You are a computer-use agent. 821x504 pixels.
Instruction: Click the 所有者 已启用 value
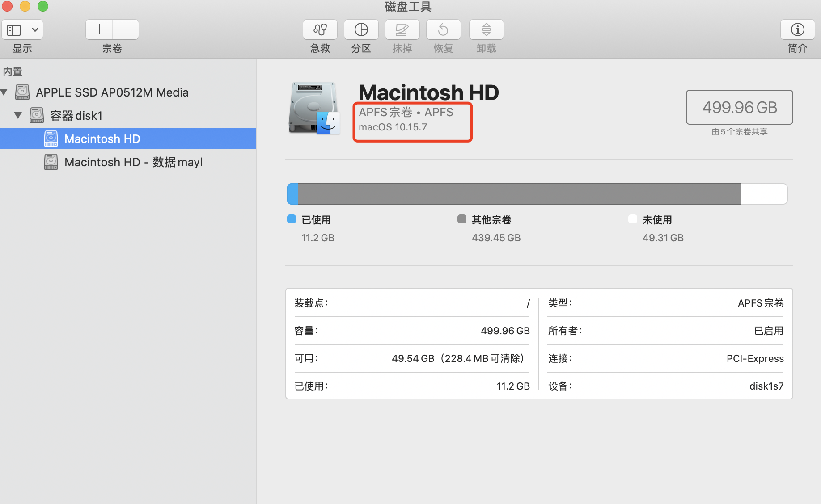(x=769, y=331)
